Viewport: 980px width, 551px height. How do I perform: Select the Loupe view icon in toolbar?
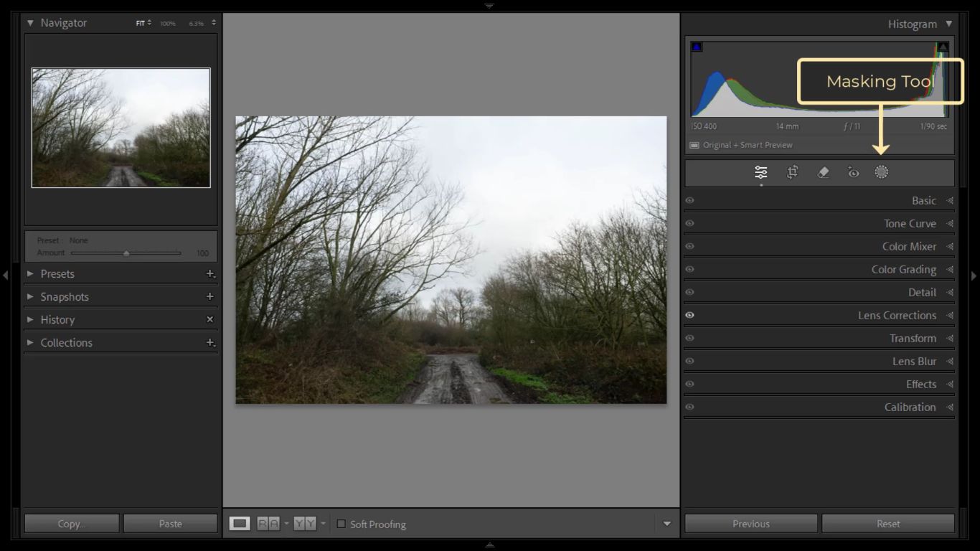pos(240,524)
